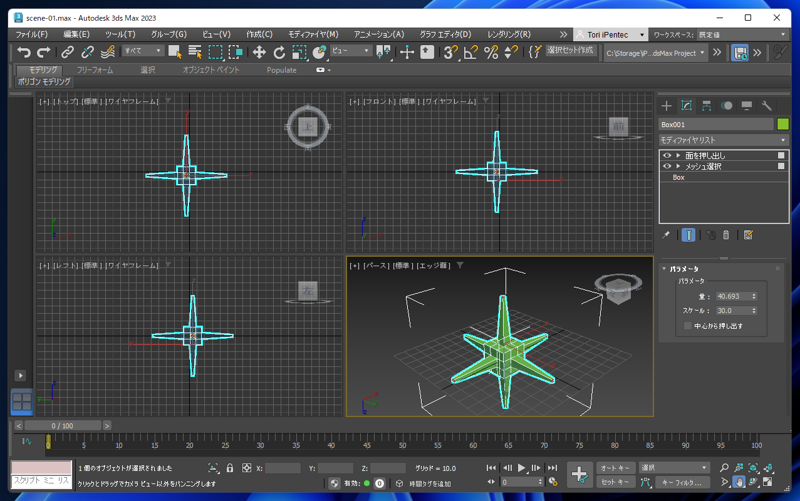Click the Undo arrow in the main toolbar
The width and height of the screenshot is (800, 501).
click(23, 52)
